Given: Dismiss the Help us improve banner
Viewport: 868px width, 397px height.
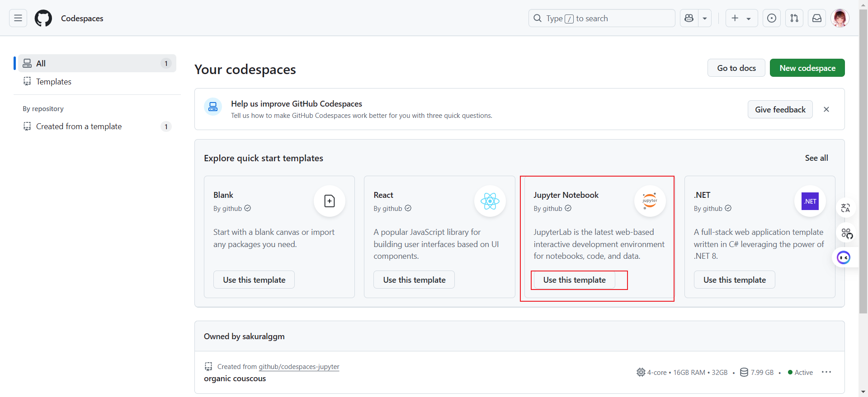Looking at the screenshot, I should [x=826, y=109].
